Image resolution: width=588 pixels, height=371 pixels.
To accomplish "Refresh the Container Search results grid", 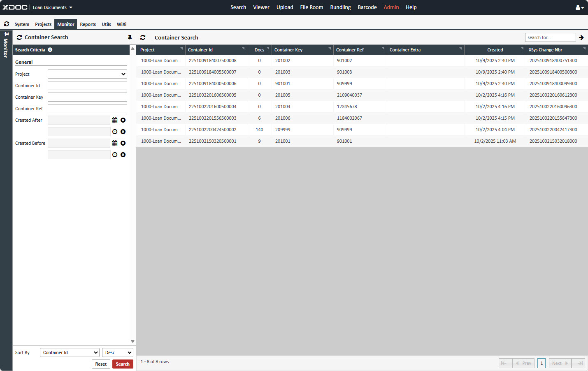I will (x=143, y=37).
